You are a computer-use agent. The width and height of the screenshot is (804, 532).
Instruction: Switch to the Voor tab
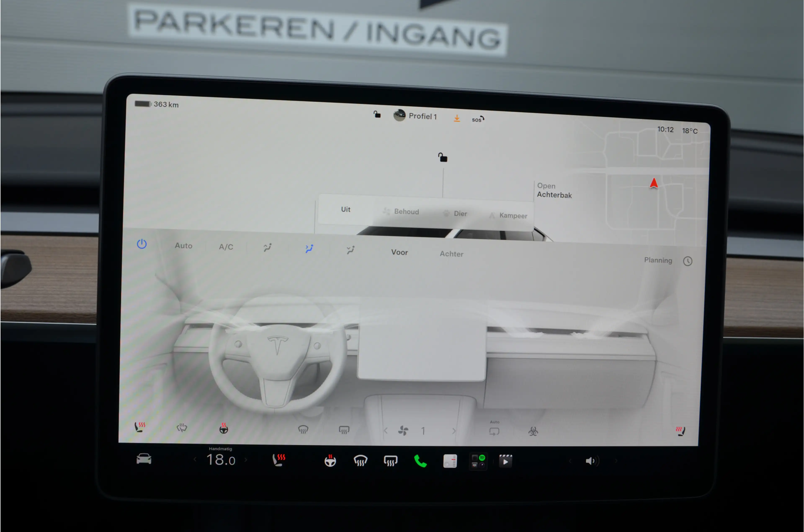point(399,252)
